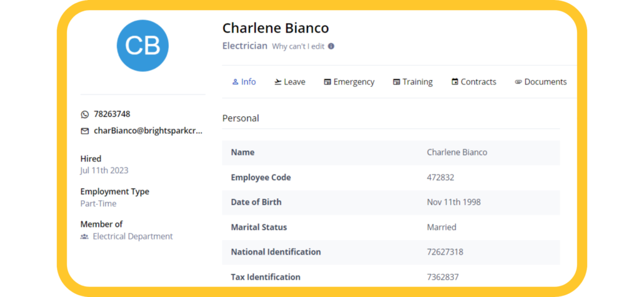This screenshot has height=297, width=644.
Task: Click the person icon on Info tab
Action: [235, 82]
